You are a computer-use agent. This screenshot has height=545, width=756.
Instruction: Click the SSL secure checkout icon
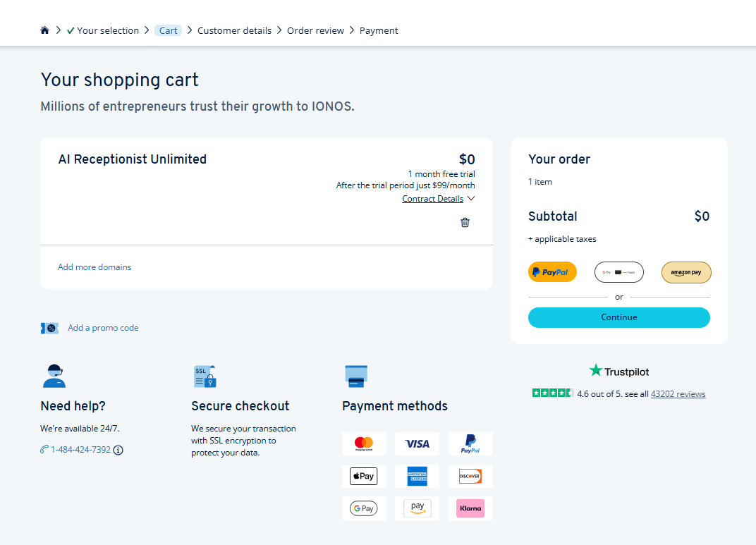(x=205, y=376)
